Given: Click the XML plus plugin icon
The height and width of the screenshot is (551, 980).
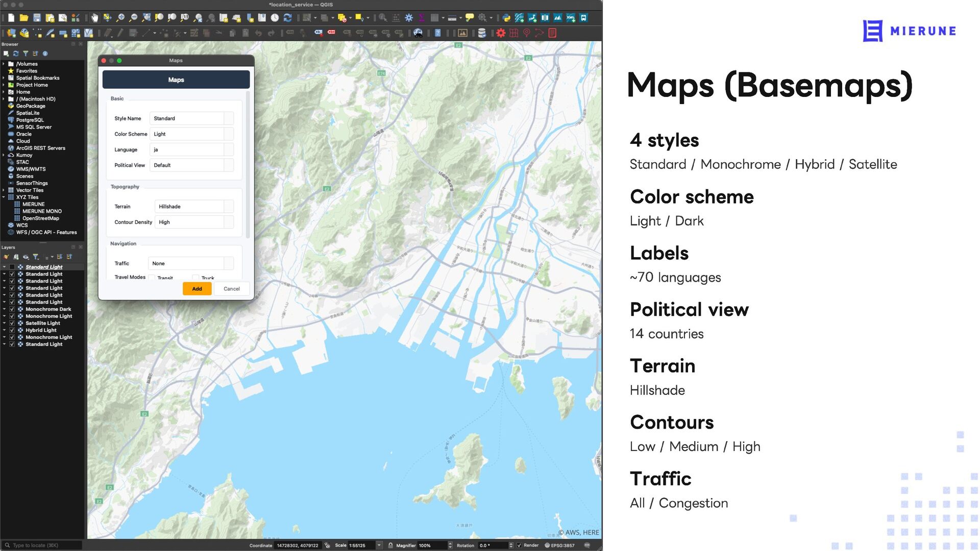Looking at the screenshot, I should pos(571,18).
